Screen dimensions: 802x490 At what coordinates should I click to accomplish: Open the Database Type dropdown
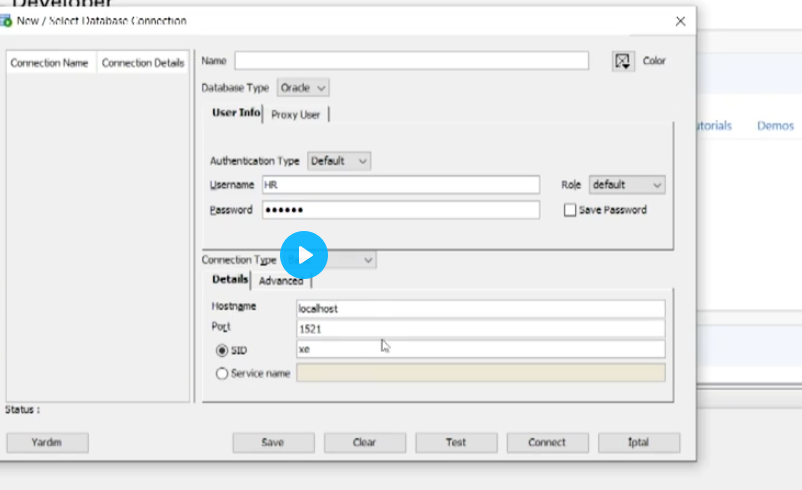coord(303,87)
